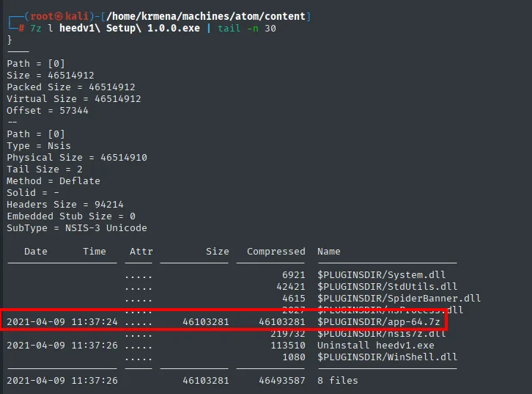The height and width of the screenshot is (394, 532).
Task: Click the 'Type = Nsis' line
Action: point(39,146)
